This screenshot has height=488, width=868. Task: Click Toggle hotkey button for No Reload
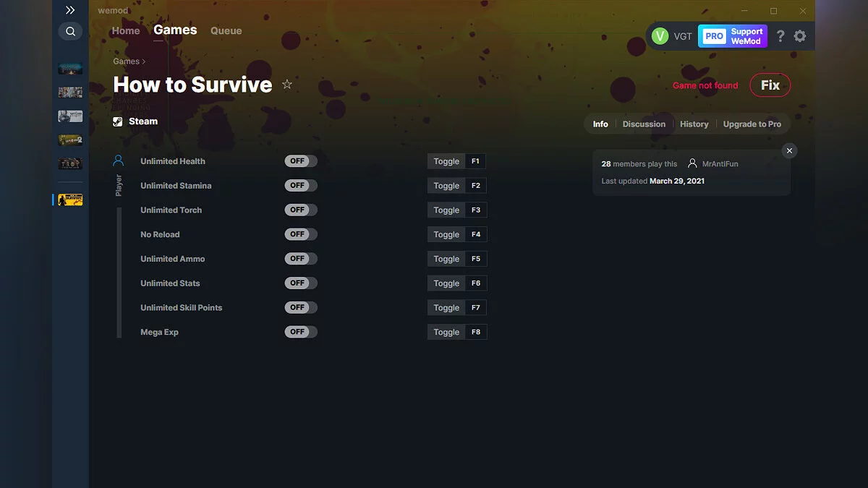point(446,234)
